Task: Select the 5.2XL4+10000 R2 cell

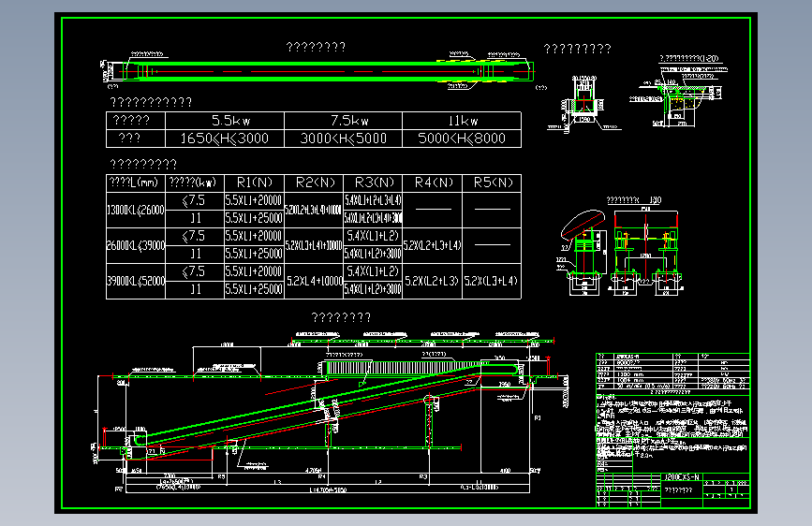Action: [314, 281]
